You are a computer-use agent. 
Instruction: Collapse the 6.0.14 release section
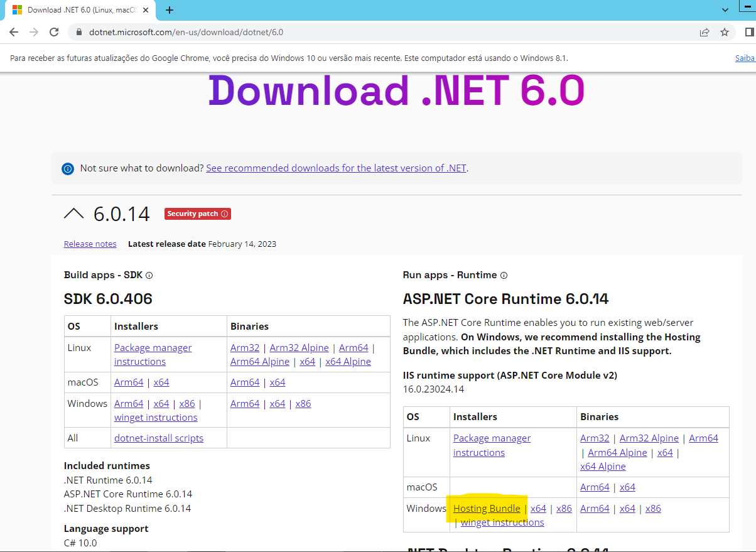[x=73, y=214]
